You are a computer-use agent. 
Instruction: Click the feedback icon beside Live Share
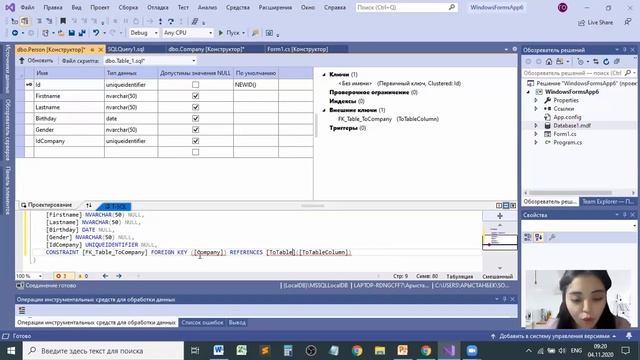pos(628,22)
